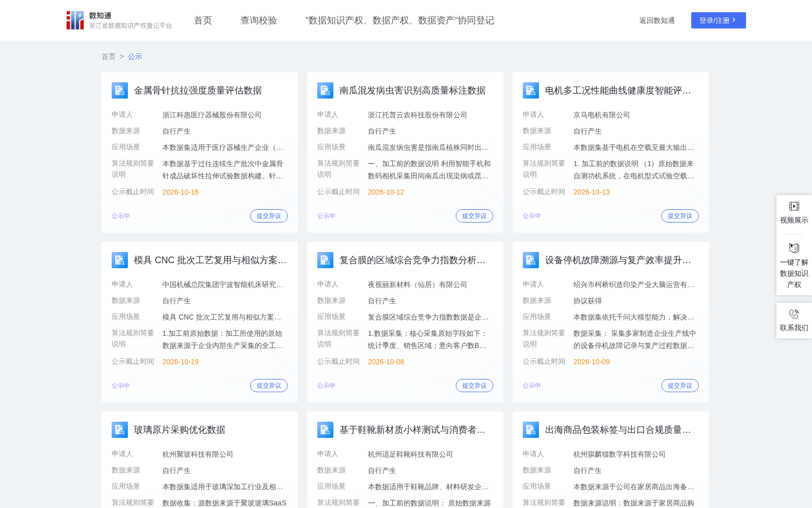Click the 数知通 logo icon

(x=75, y=20)
